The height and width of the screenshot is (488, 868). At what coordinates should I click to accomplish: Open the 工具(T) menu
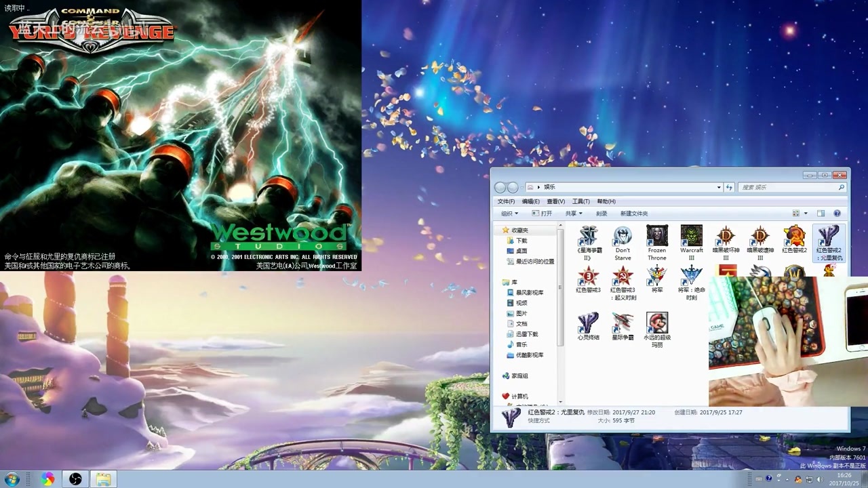tap(581, 201)
